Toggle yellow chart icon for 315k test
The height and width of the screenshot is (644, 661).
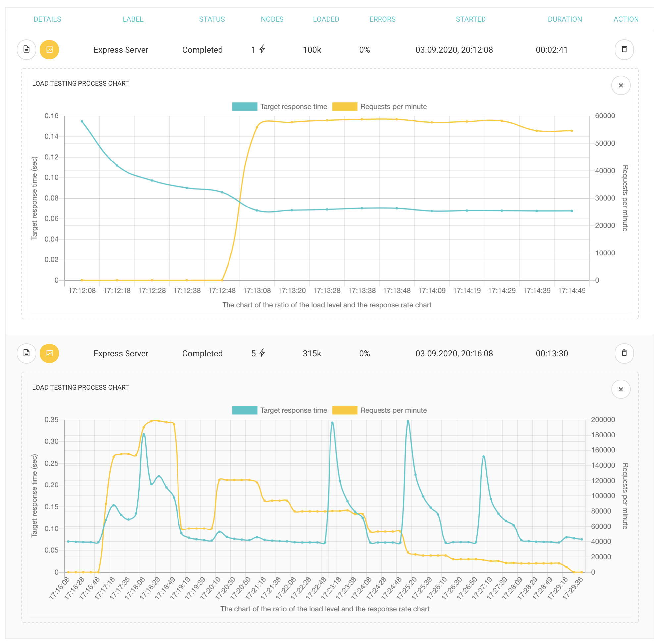pos(49,353)
